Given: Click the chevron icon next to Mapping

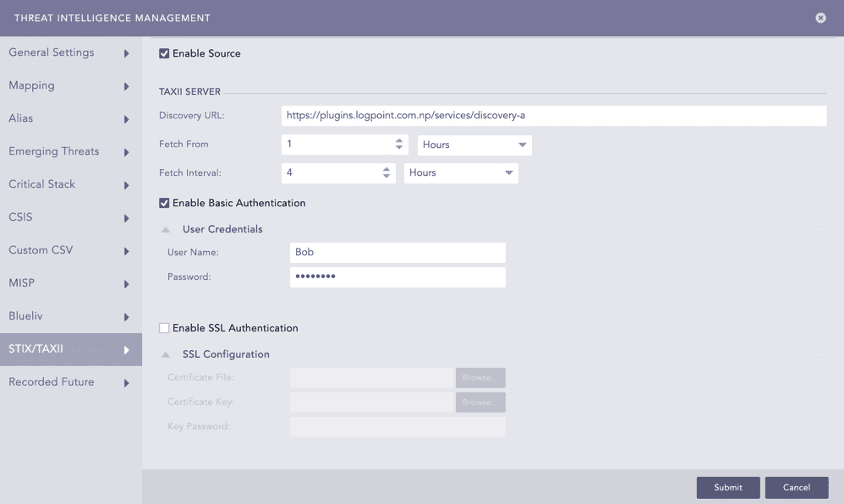Looking at the screenshot, I should (125, 85).
